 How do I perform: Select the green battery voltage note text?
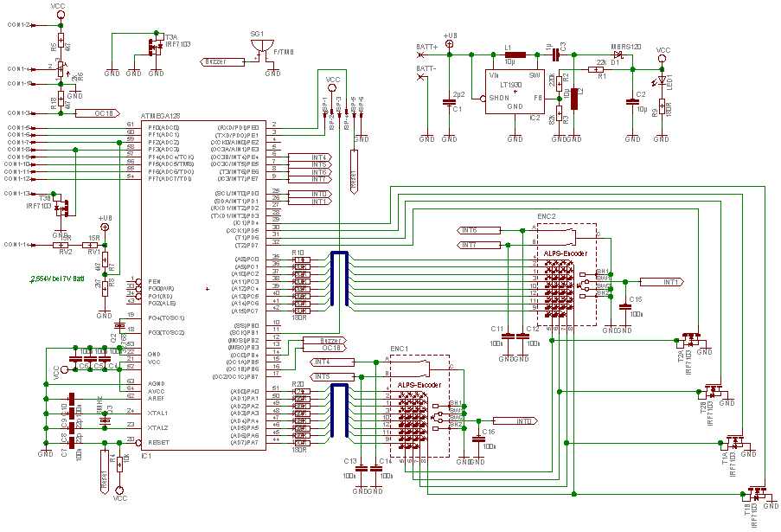point(57,279)
